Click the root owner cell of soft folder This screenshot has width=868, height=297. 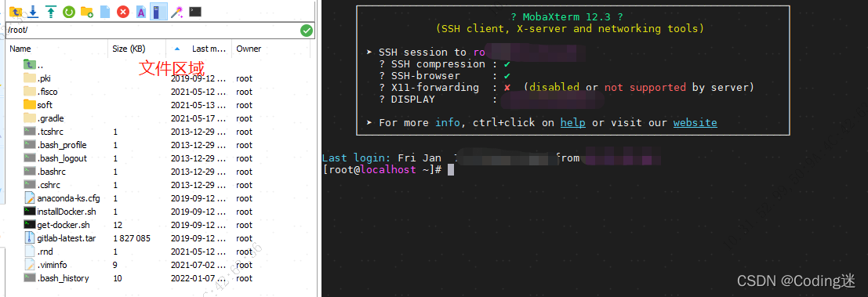[244, 105]
